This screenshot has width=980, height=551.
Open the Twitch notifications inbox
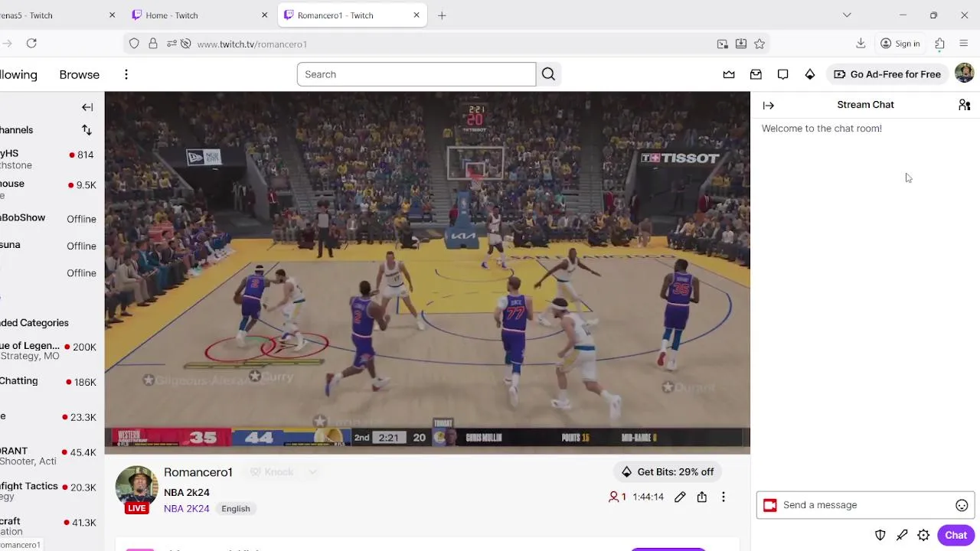tap(756, 74)
